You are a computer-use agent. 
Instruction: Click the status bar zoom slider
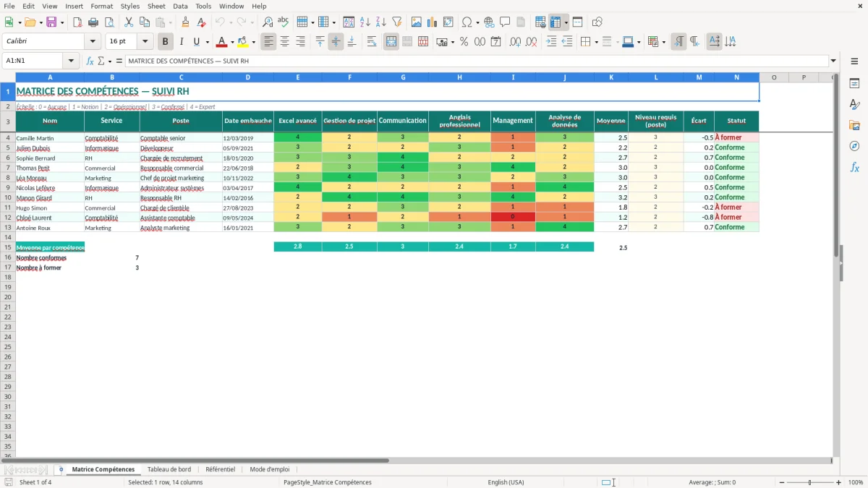point(809,482)
